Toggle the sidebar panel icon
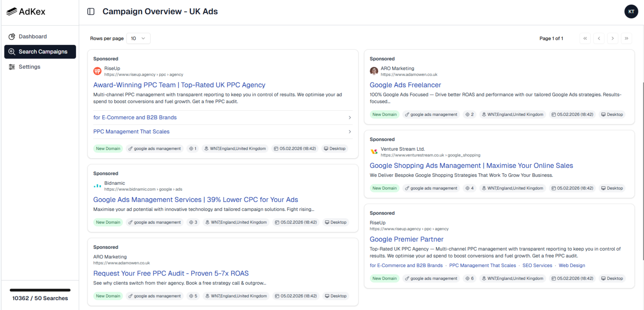 click(x=91, y=11)
